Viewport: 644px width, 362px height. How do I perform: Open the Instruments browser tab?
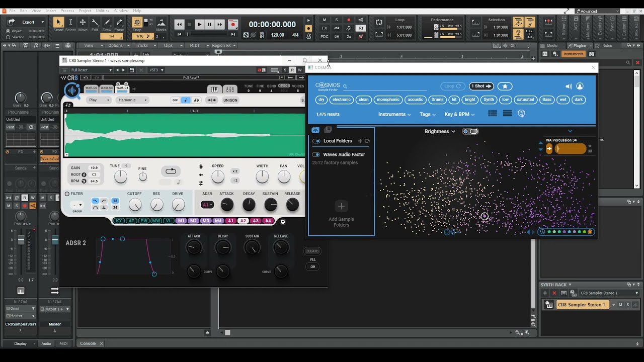pyautogui.click(x=573, y=54)
